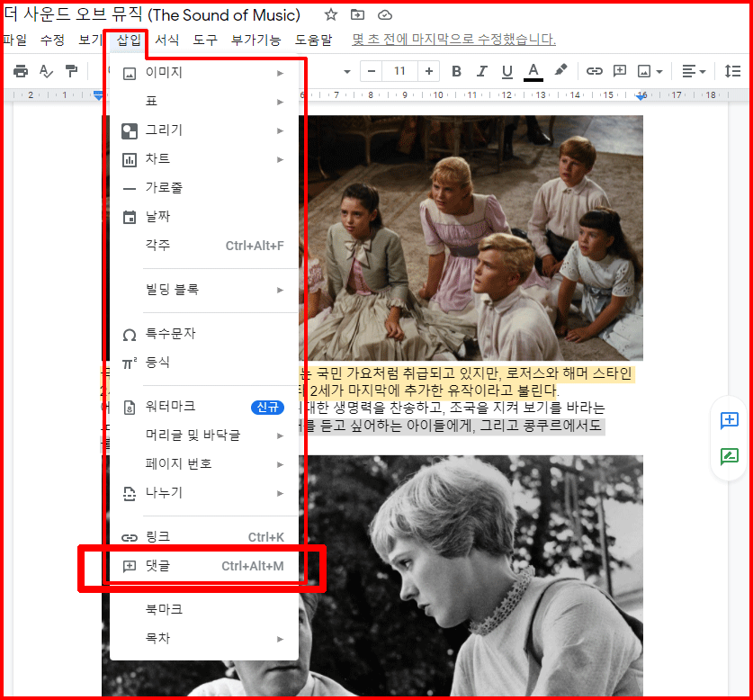Click the font size field showing 11
This screenshot has width=753, height=700.
[399, 71]
